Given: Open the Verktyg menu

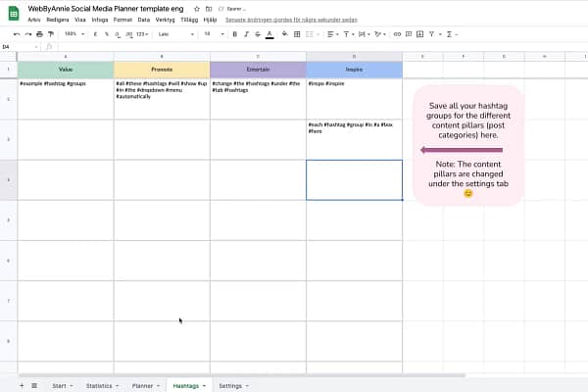Looking at the screenshot, I should [165, 20].
